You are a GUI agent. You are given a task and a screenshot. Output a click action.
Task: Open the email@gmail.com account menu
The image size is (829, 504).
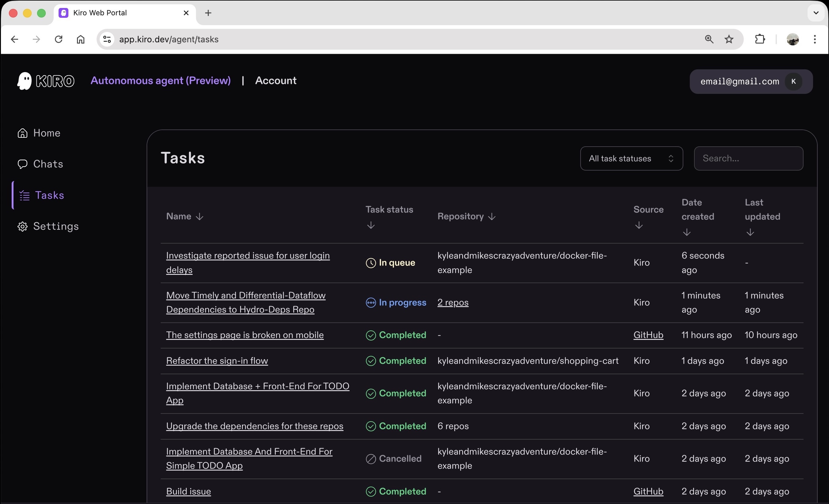click(x=751, y=81)
